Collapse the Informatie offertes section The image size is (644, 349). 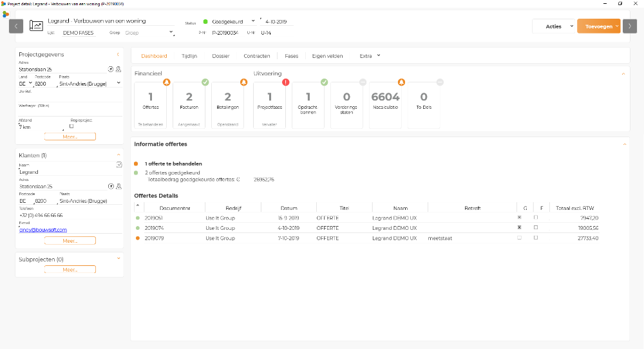click(x=623, y=144)
